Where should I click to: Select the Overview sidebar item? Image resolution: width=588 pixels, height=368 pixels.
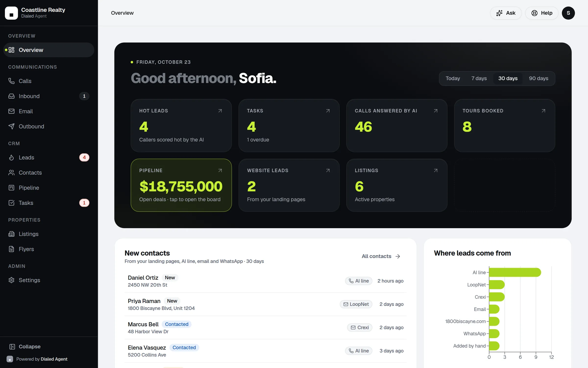49,50
